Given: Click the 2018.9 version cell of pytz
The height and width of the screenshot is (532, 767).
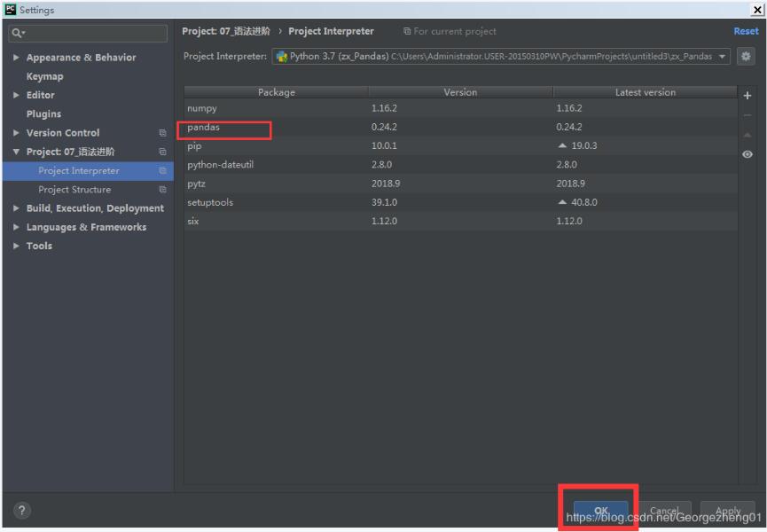Looking at the screenshot, I should pos(386,184).
